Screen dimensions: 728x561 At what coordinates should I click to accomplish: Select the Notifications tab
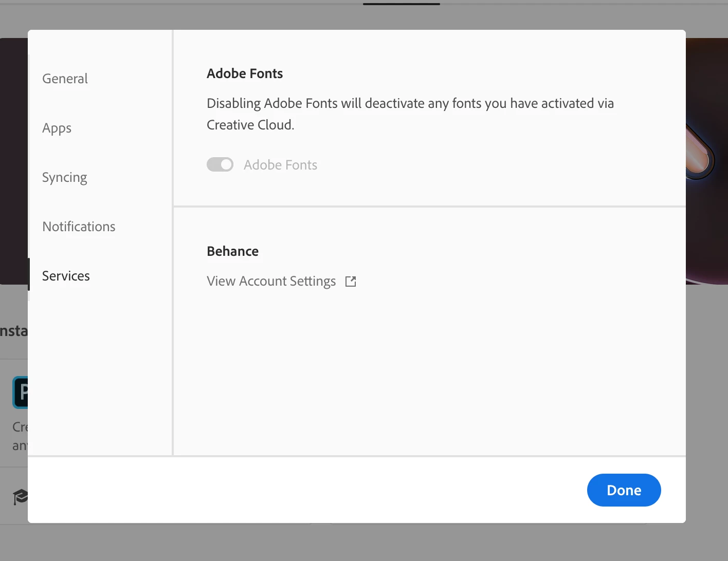coord(79,227)
